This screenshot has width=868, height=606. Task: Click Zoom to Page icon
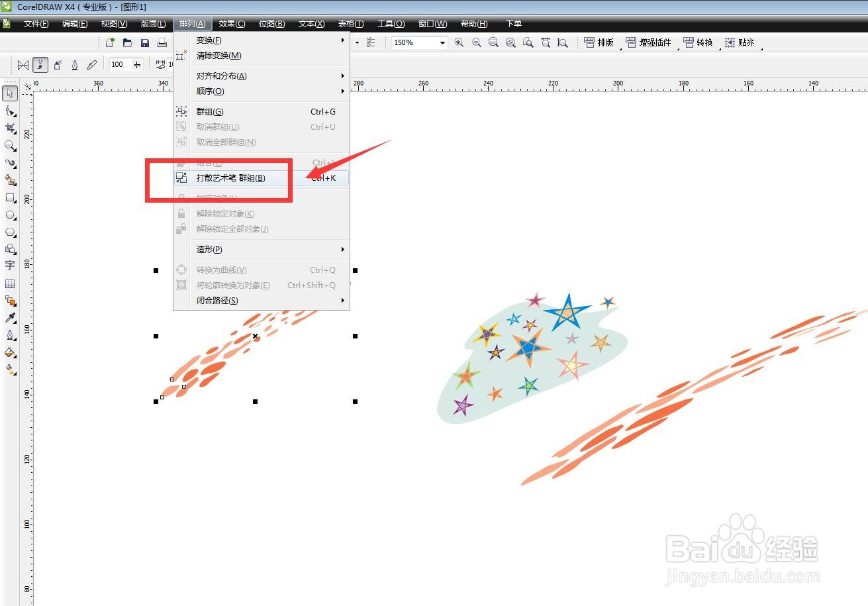tap(528, 42)
